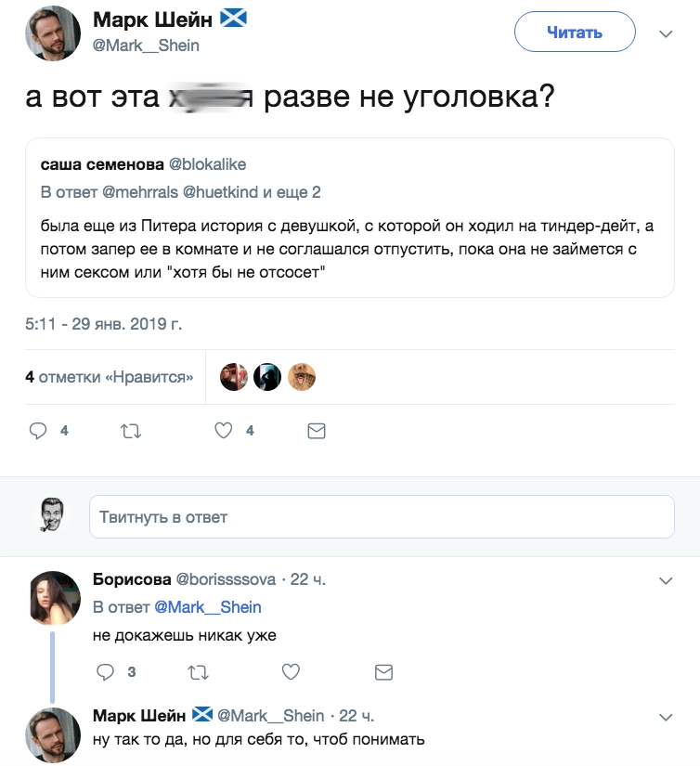700x766 pixels.
Task: Expand options chevron on Борисова's reply
Action: click(x=665, y=580)
